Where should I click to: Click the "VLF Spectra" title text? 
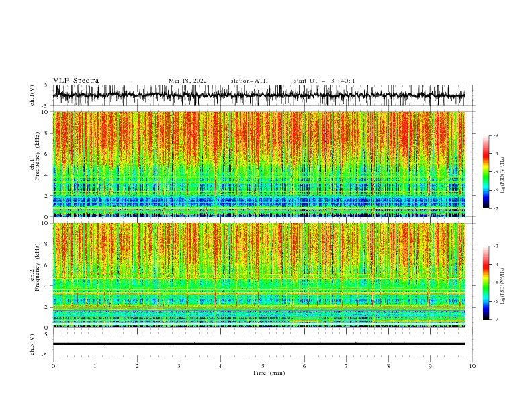(76, 81)
